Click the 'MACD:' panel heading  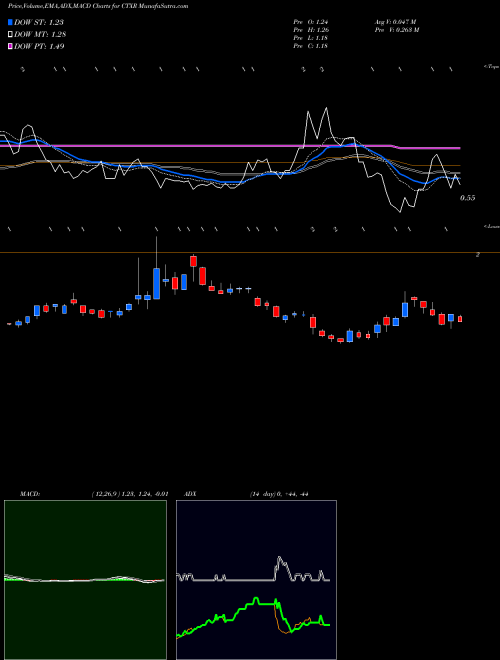click(30, 494)
